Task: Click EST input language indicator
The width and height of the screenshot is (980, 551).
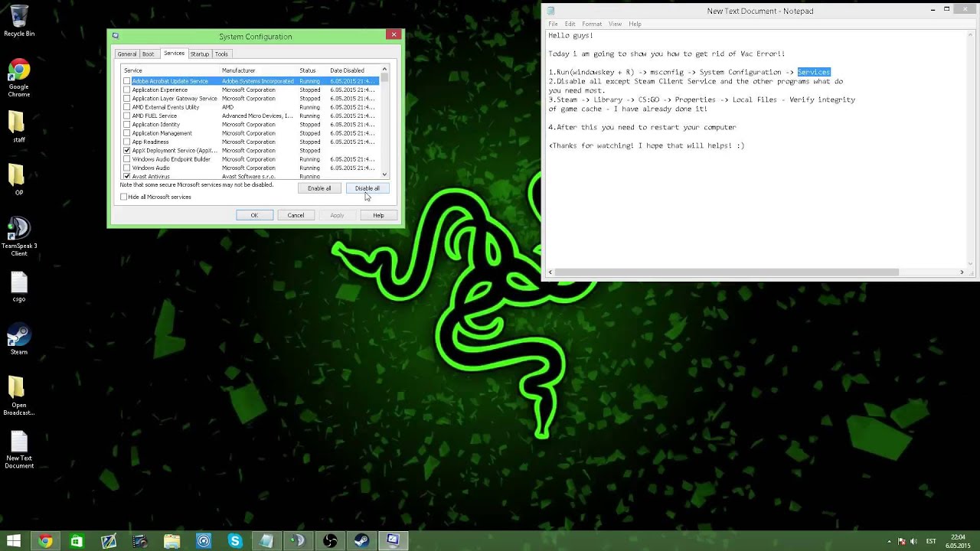Action: coord(931,541)
